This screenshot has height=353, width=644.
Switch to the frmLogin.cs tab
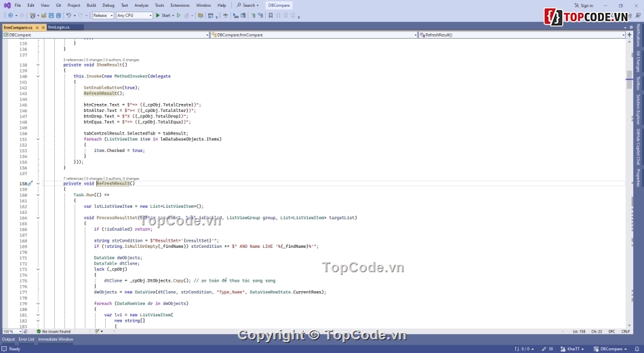(59, 27)
